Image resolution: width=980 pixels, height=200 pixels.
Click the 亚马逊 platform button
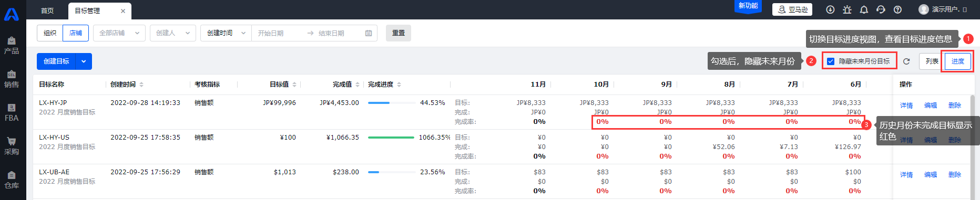tap(792, 9)
